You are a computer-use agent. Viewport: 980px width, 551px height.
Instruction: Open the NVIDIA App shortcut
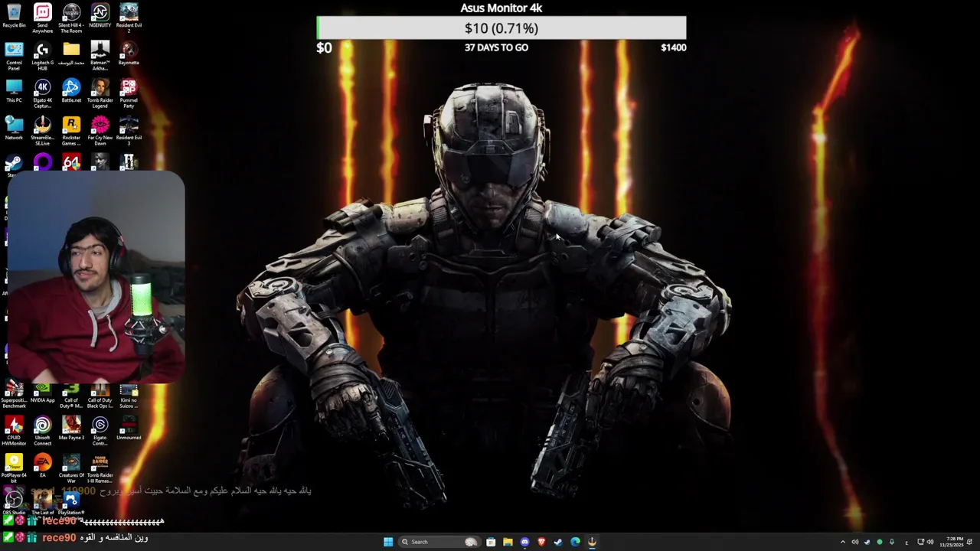(x=43, y=393)
